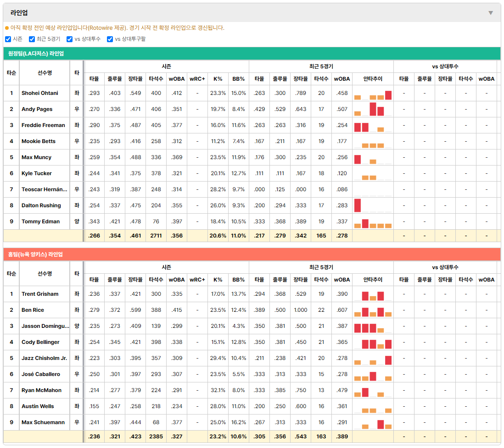Open Freddie Freeman's player name link
The height and width of the screenshot is (448, 504).
[43, 125]
